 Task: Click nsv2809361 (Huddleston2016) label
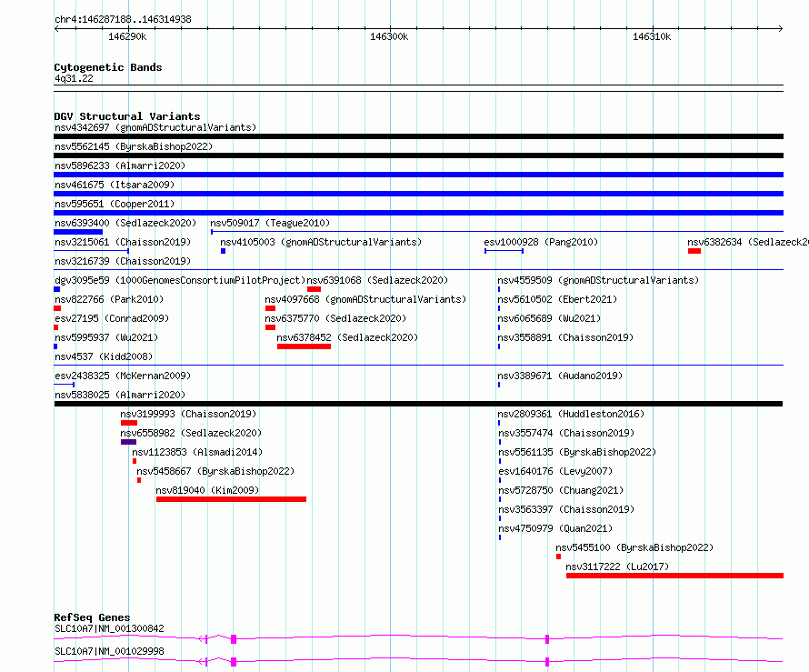(571, 414)
